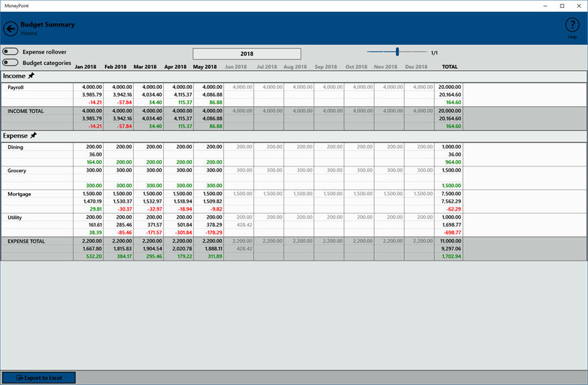Select the Jun 2018 column header
588x385 pixels.
pyautogui.click(x=235, y=67)
